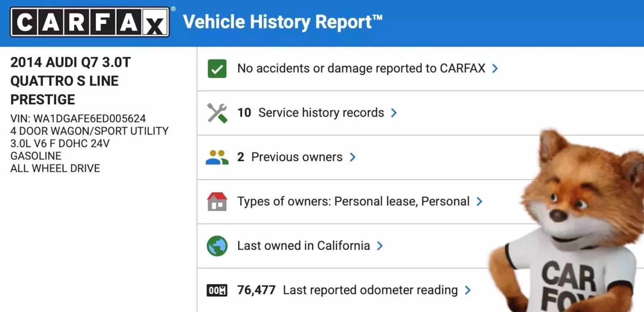Expand service history records chevron
Screen dimensions: 644x312
point(394,113)
